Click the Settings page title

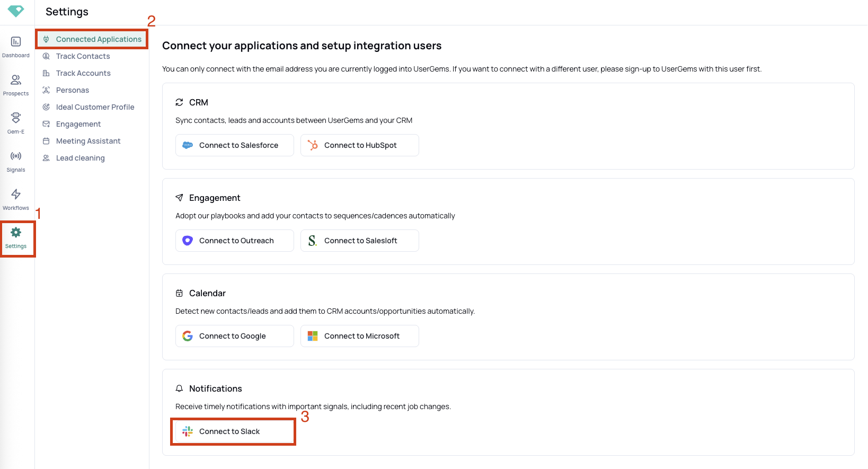(x=67, y=12)
